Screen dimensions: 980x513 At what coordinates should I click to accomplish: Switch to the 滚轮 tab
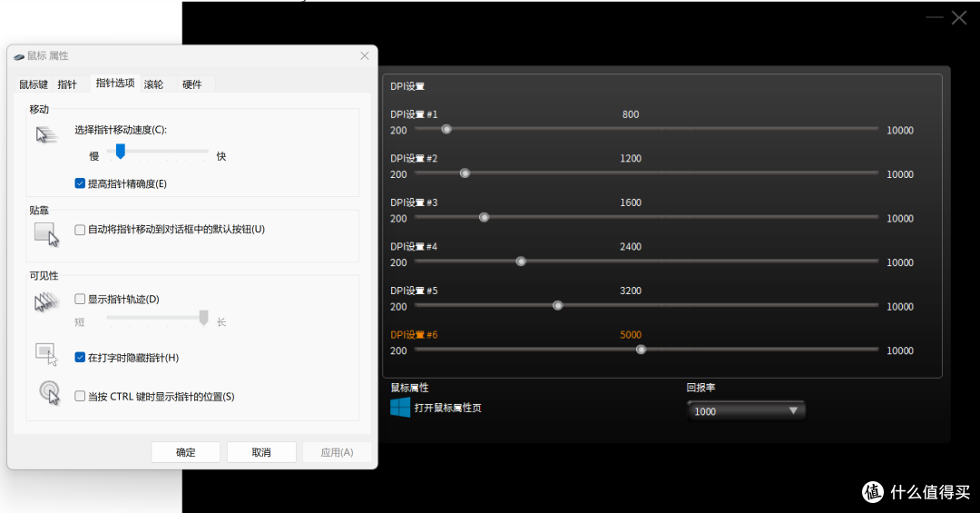click(153, 84)
